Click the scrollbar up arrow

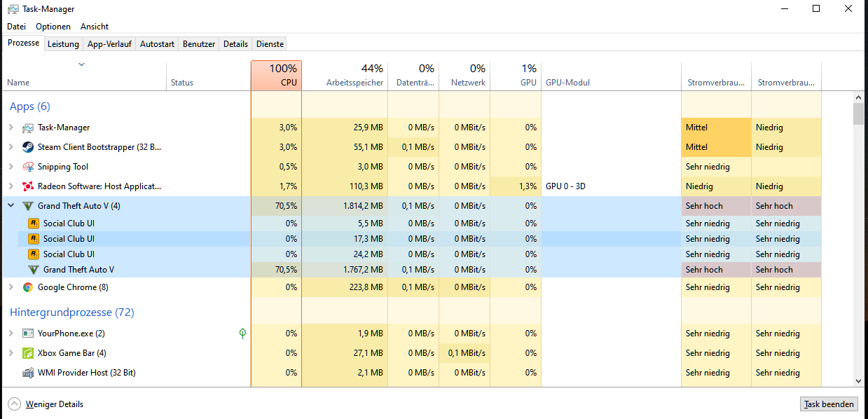coord(858,97)
